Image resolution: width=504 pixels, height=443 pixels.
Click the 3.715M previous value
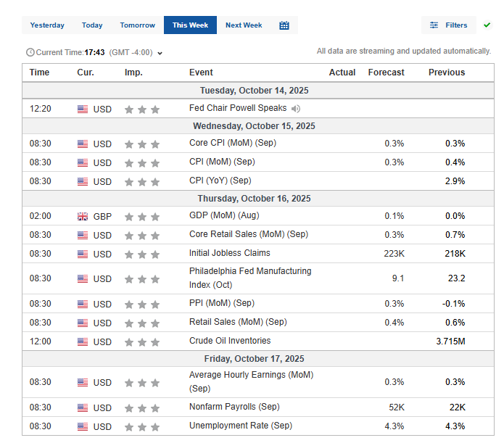click(450, 341)
